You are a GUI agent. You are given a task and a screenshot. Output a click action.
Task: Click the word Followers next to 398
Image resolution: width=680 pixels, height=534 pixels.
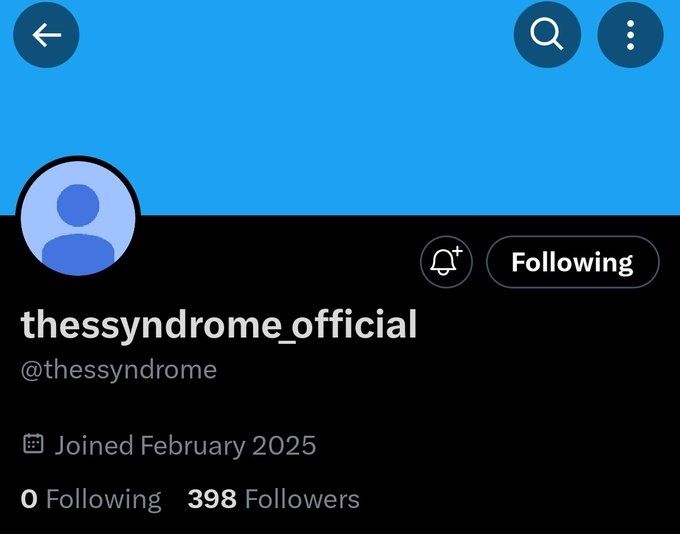click(x=302, y=499)
